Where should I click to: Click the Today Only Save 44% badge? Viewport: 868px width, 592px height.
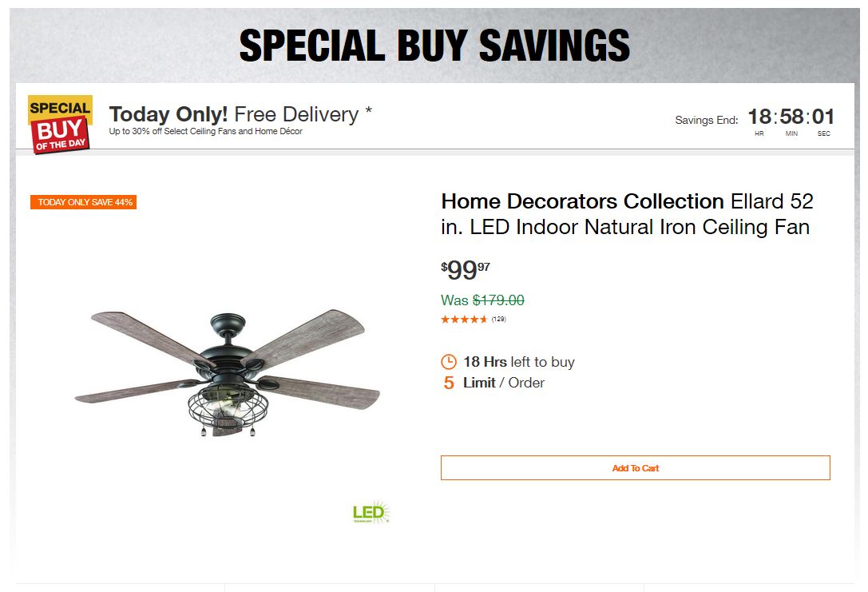tap(84, 202)
